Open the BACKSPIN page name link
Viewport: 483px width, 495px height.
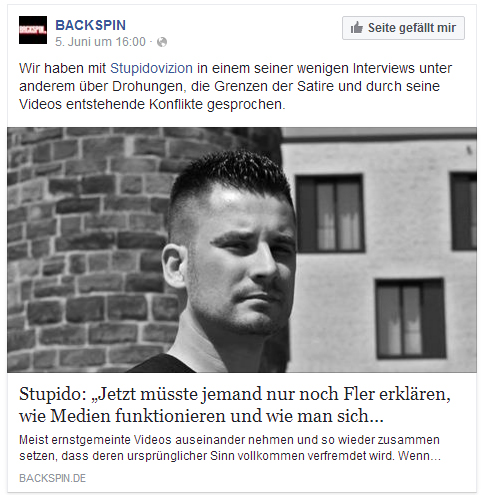[x=90, y=25]
